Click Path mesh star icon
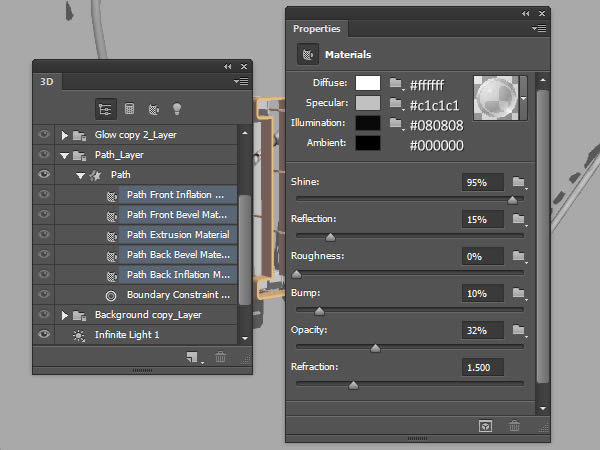600x450 pixels. click(95, 175)
